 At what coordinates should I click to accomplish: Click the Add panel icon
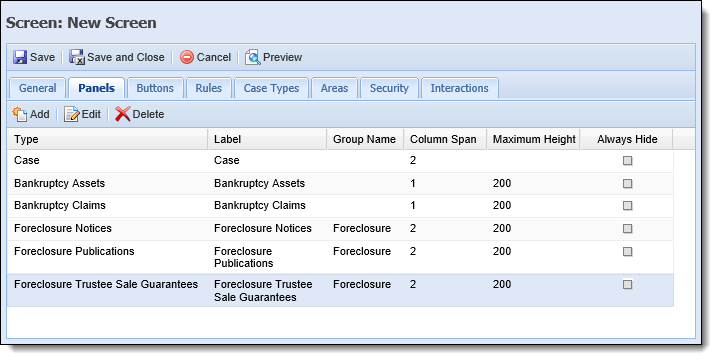click(20, 114)
